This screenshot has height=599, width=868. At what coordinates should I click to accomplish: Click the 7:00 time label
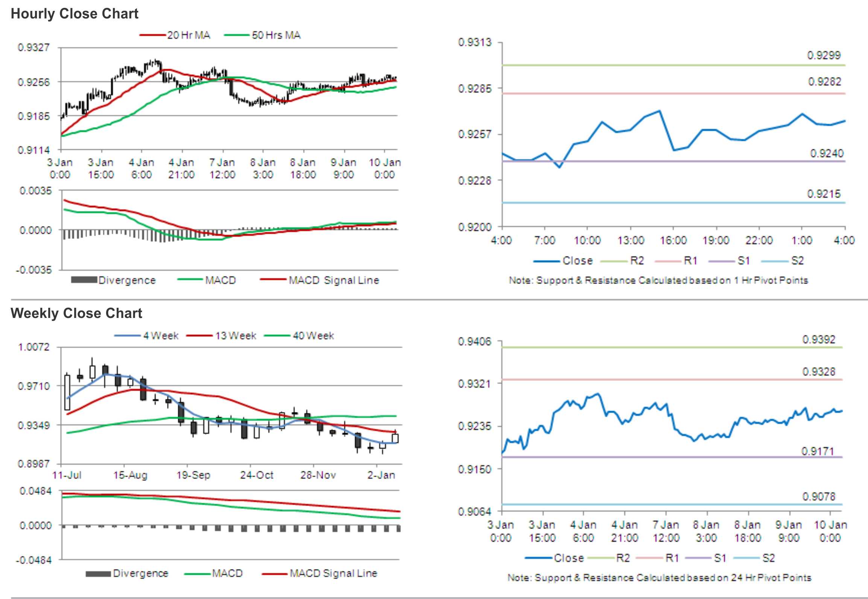click(544, 240)
